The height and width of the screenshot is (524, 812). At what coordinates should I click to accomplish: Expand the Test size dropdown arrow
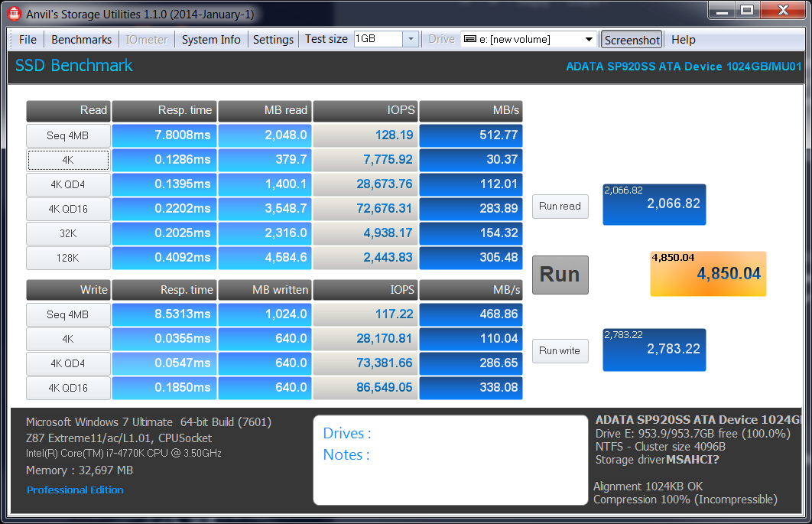point(411,39)
